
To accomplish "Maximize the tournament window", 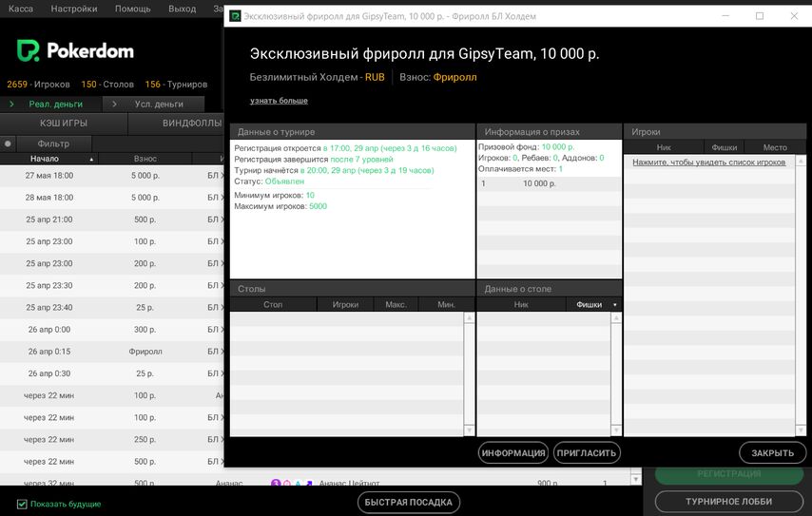I will (760, 16).
